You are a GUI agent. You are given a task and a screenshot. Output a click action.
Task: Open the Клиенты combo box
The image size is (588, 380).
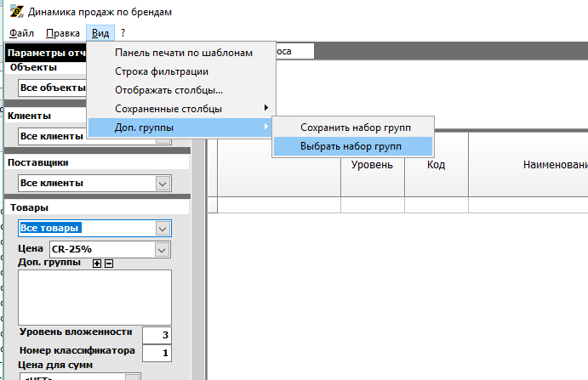click(52, 136)
